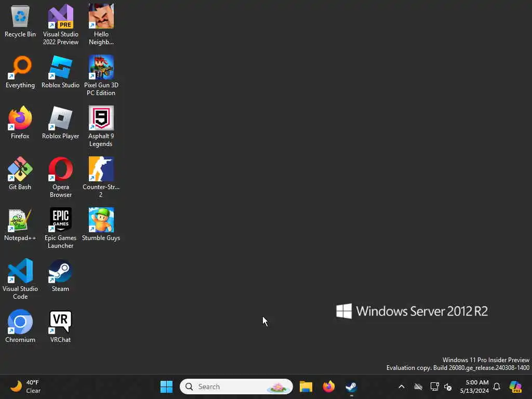Open the Copilot Preview taskbar icon
The image size is (532, 399).
point(515,387)
